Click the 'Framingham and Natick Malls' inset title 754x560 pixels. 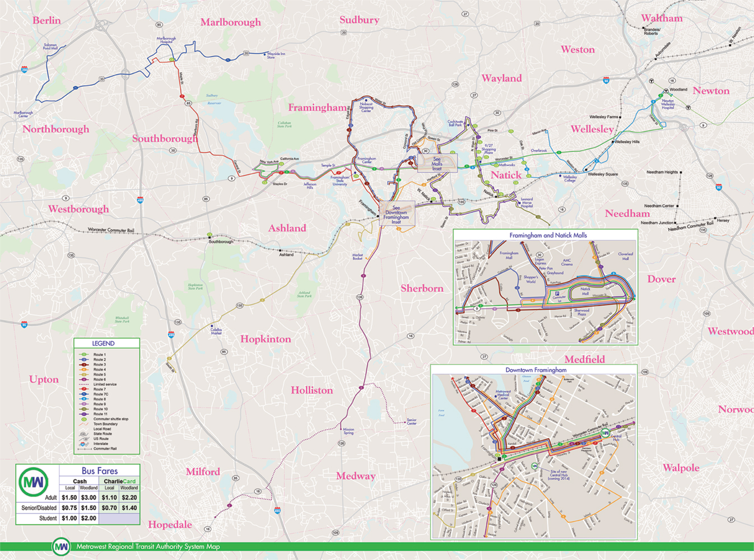click(x=548, y=235)
